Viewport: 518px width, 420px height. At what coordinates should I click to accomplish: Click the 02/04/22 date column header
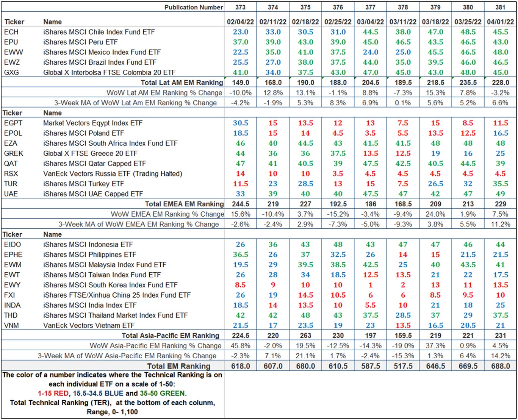tap(240, 22)
